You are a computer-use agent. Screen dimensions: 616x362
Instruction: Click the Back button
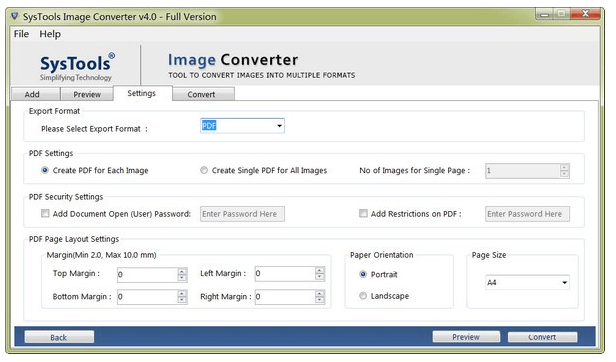point(59,337)
